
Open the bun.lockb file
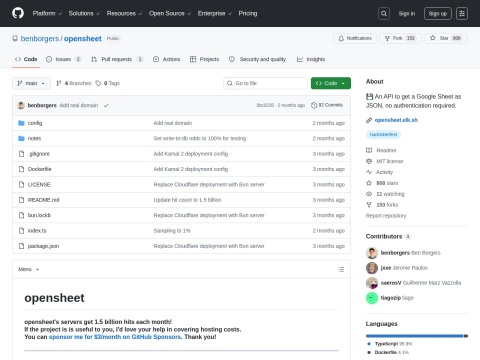[x=39, y=215]
